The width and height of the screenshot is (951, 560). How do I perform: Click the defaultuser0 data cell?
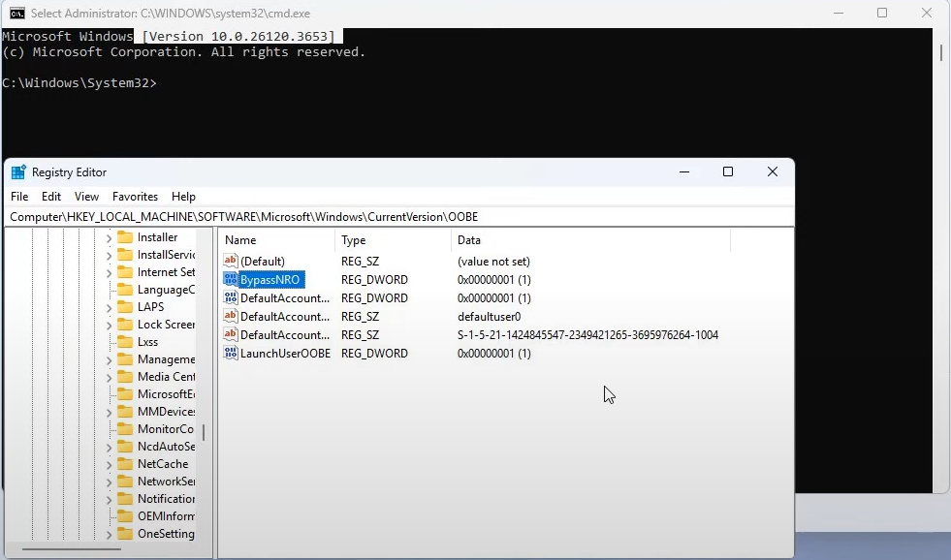489,317
